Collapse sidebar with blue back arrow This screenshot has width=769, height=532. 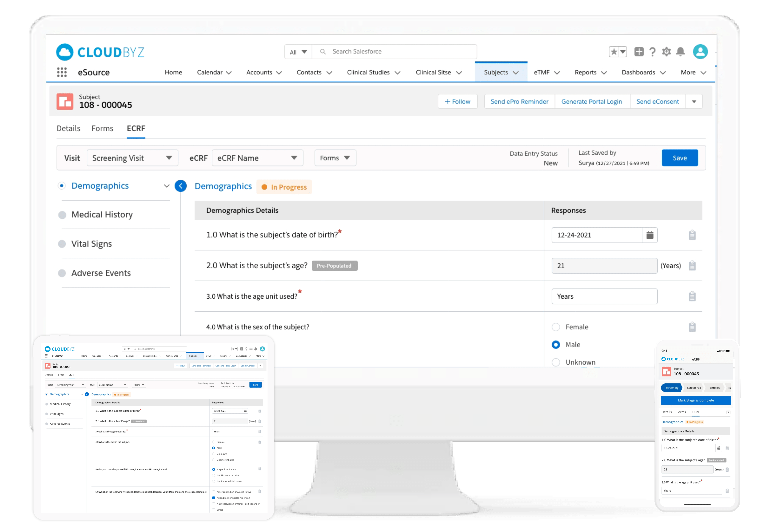pyautogui.click(x=180, y=186)
